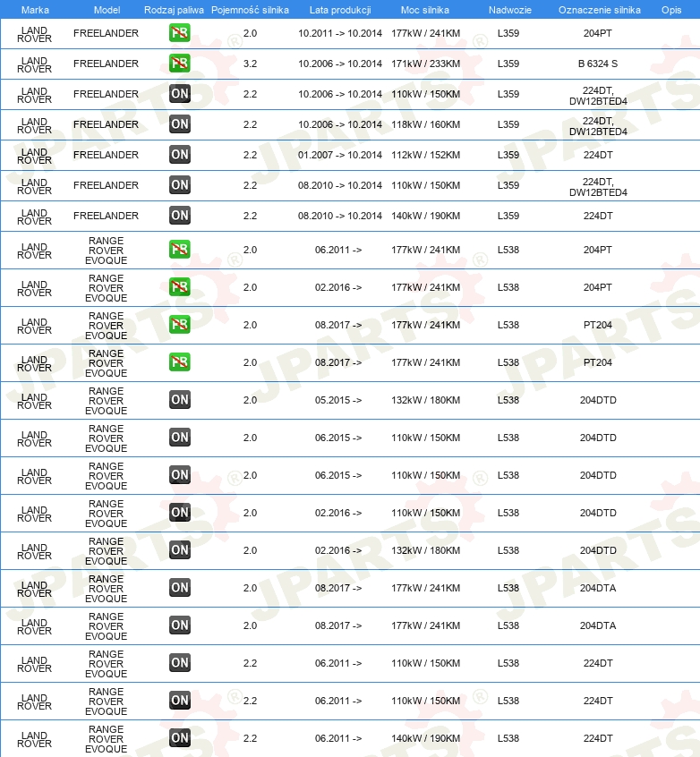Viewport: 700px width, 757px height.
Task: Click the ON diesel icon in the Evoque 02.2016 132kW / 180KM row
Action: tap(180, 550)
